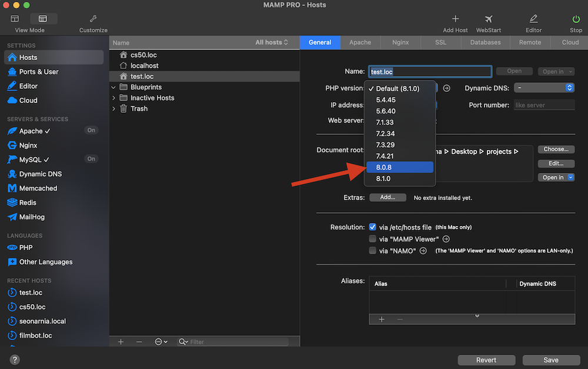
Task: Switch to the Apache tab
Action: coord(360,42)
